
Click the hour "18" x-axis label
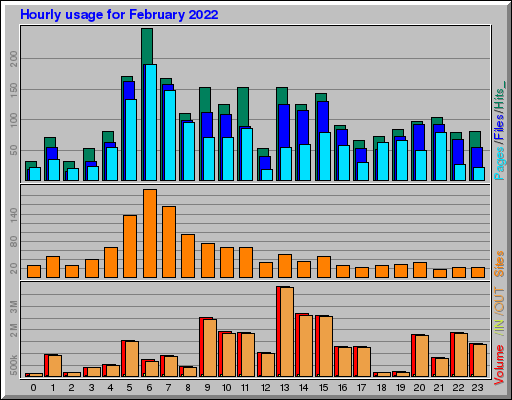click(381, 387)
